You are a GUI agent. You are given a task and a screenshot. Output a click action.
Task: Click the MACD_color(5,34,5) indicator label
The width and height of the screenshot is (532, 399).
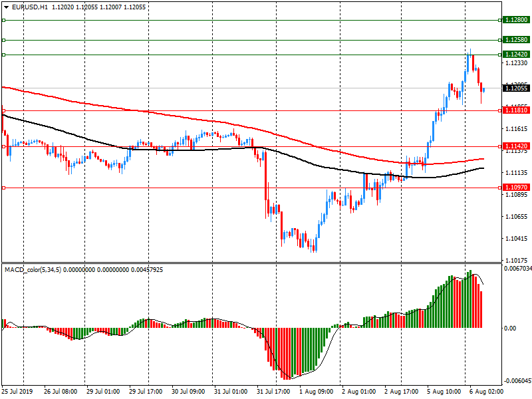pyautogui.click(x=33, y=270)
